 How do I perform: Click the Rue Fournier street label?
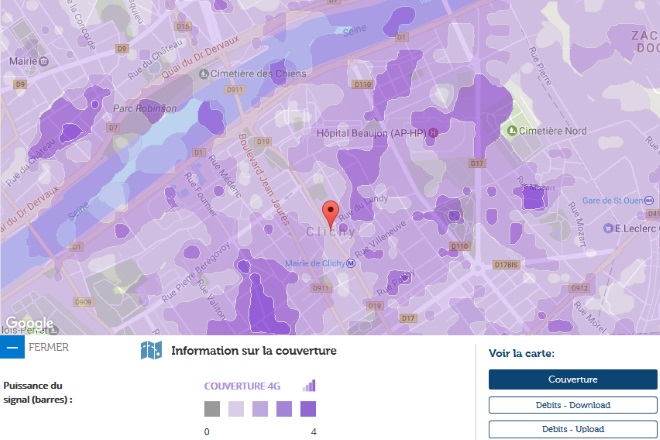pyautogui.click(x=201, y=195)
